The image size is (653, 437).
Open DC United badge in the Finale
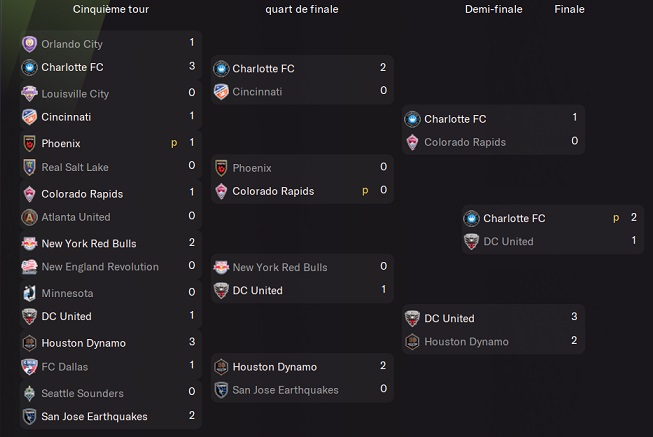click(x=471, y=241)
